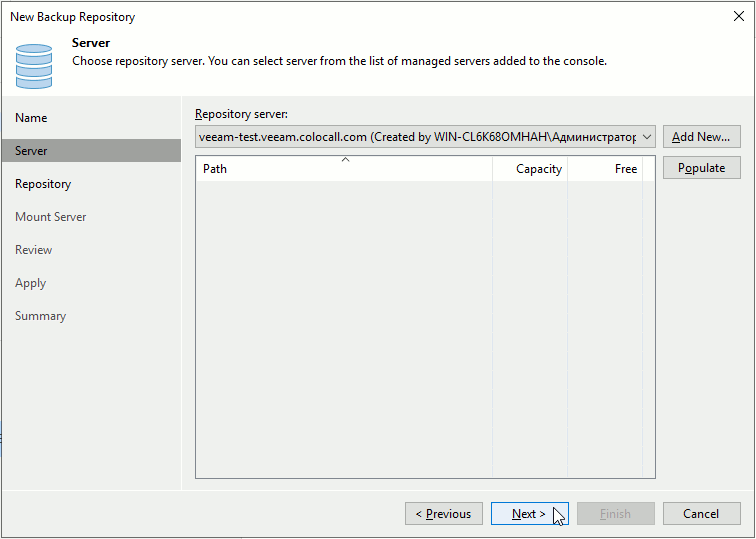Sort by the Free column header
Viewport: 756px width, 539px height.
coord(605,169)
